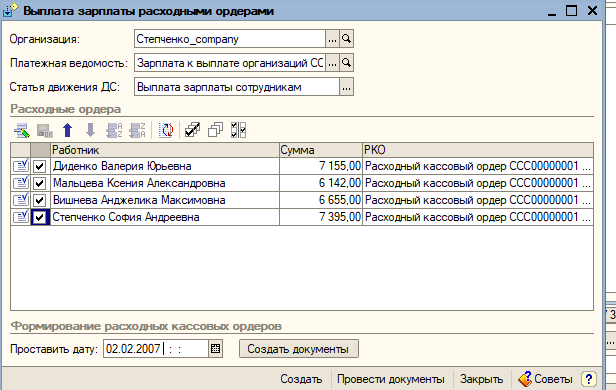Click the edit row toolbar icon
Viewport: 616px width, 390px height.
[22, 130]
